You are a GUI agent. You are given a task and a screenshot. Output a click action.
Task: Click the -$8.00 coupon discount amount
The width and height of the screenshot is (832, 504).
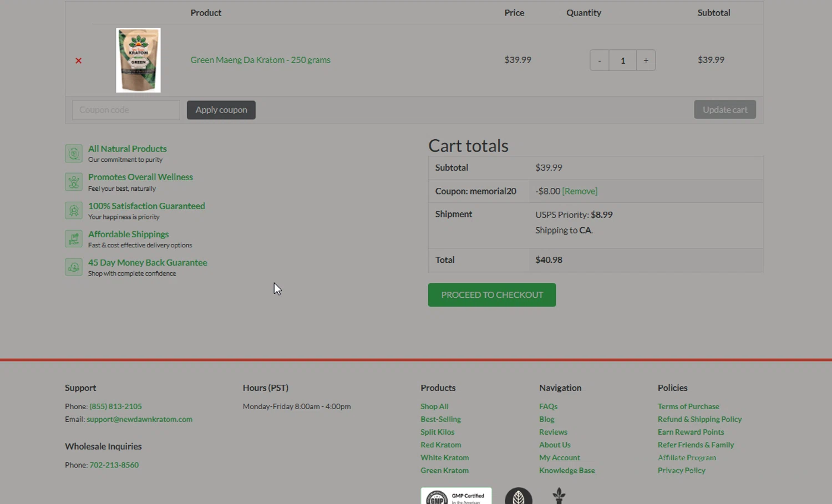pos(547,191)
